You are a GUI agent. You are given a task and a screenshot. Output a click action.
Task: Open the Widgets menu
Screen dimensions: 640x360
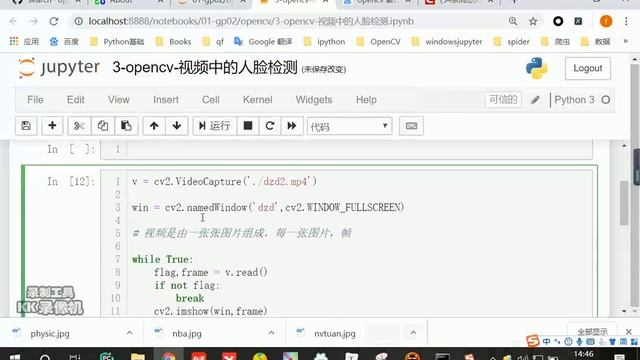click(x=314, y=100)
